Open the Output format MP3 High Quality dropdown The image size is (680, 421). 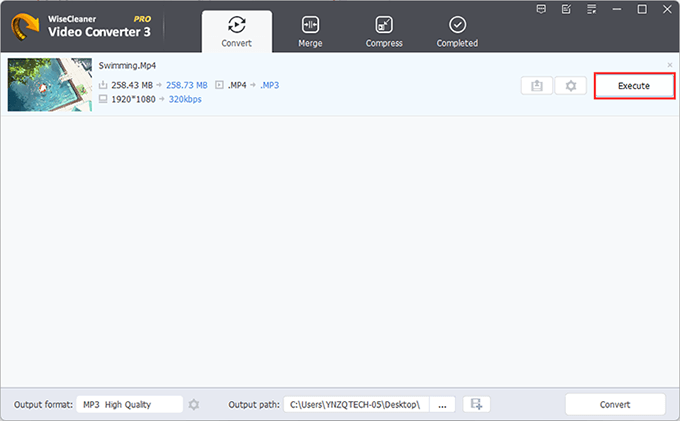point(129,405)
